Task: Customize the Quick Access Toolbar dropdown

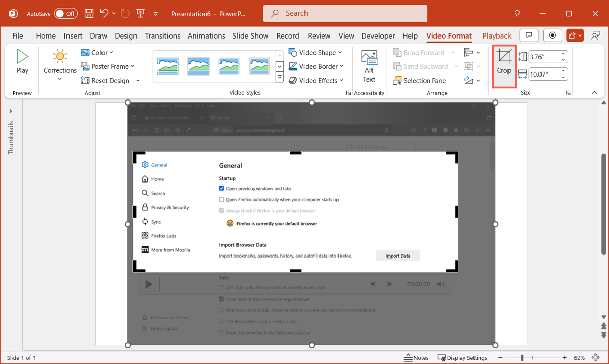Action: (x=156, y=14)
